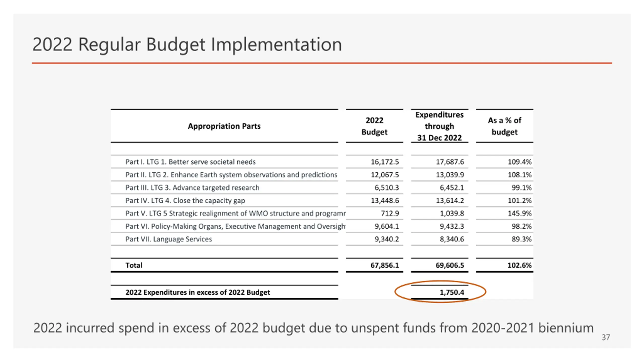Screen dimensions: 644x362
Task: Click percentage 145.9%
Action: click(519, 213)
